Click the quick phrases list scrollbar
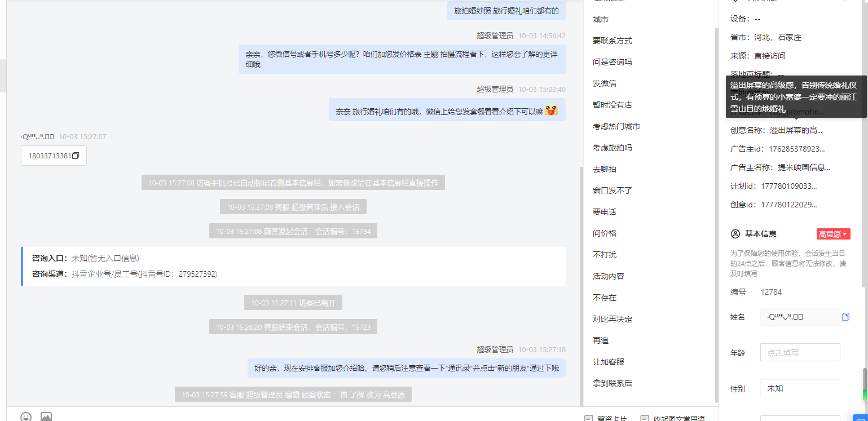The image size is (868, 421). 581,286
